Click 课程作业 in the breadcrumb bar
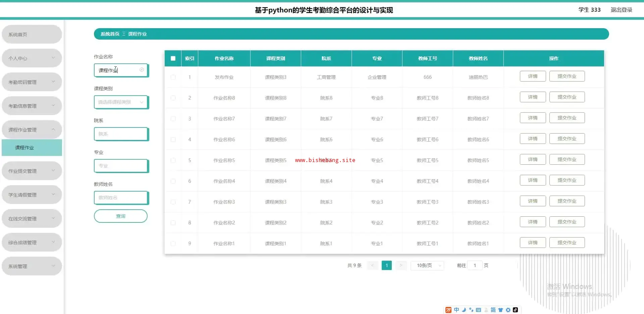 tap(138, 34)
